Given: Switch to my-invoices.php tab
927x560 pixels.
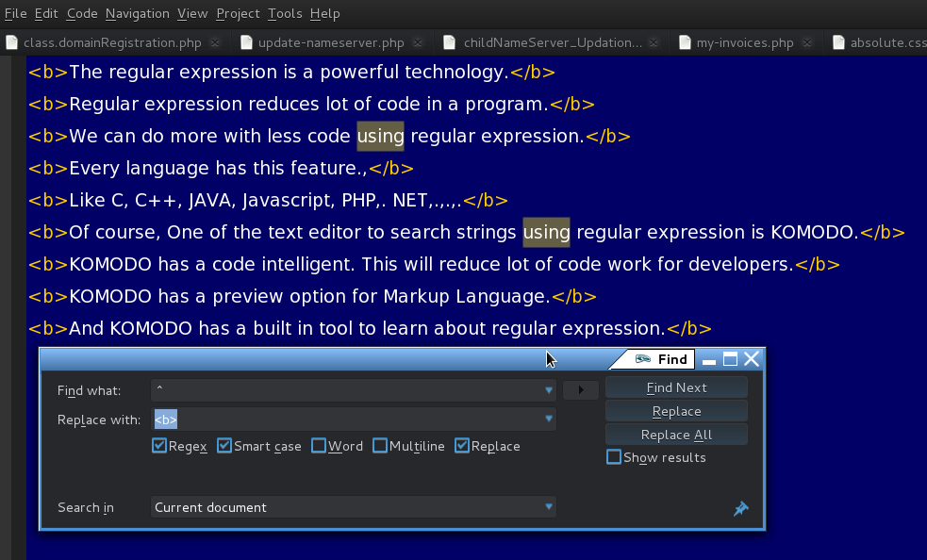Looking at the screenshot, I should [x=745, y=42].
